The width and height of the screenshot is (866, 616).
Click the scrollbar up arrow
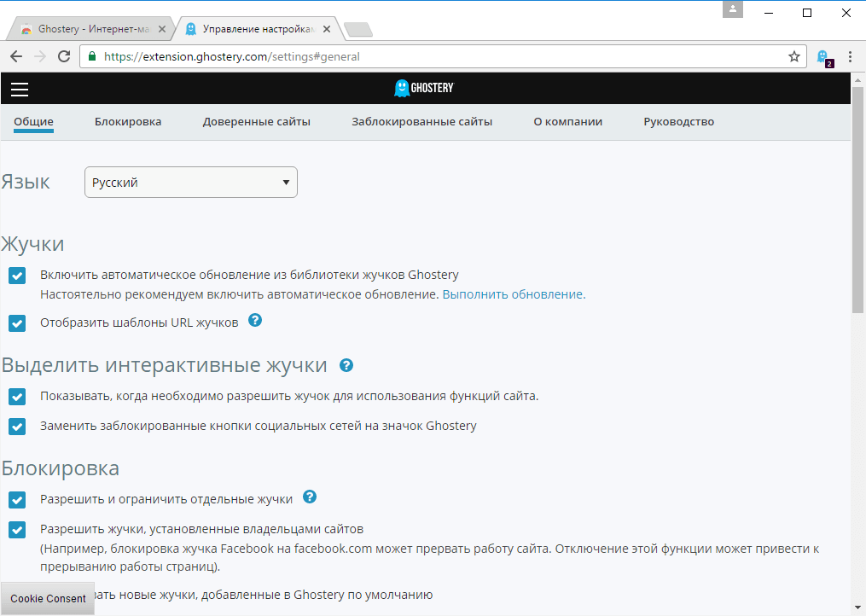857,79
